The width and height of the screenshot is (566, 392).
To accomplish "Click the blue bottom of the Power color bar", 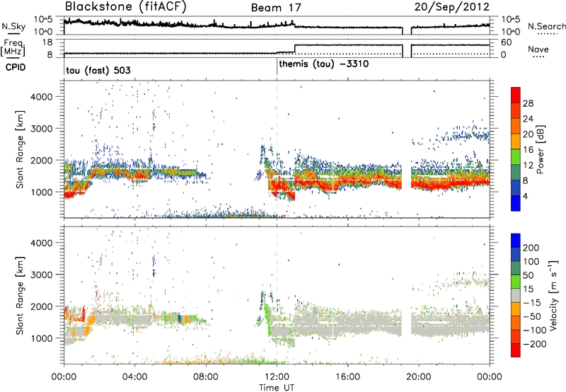I will tap(516, 203).
